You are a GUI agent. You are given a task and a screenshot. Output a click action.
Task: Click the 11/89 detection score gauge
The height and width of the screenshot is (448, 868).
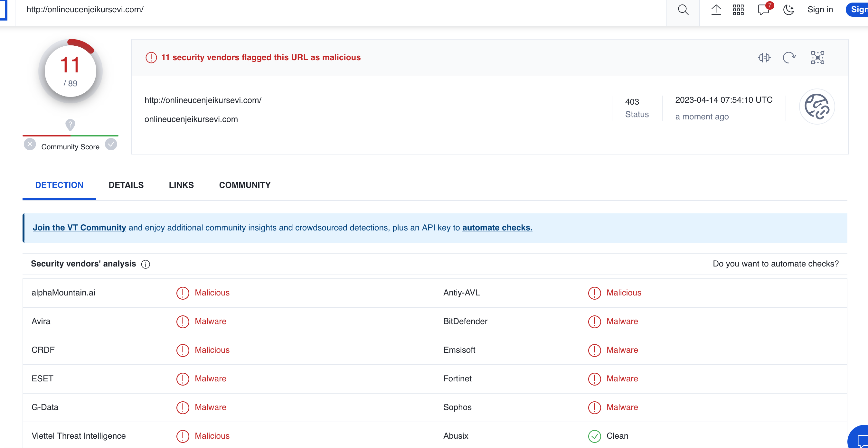pos(71,71)
